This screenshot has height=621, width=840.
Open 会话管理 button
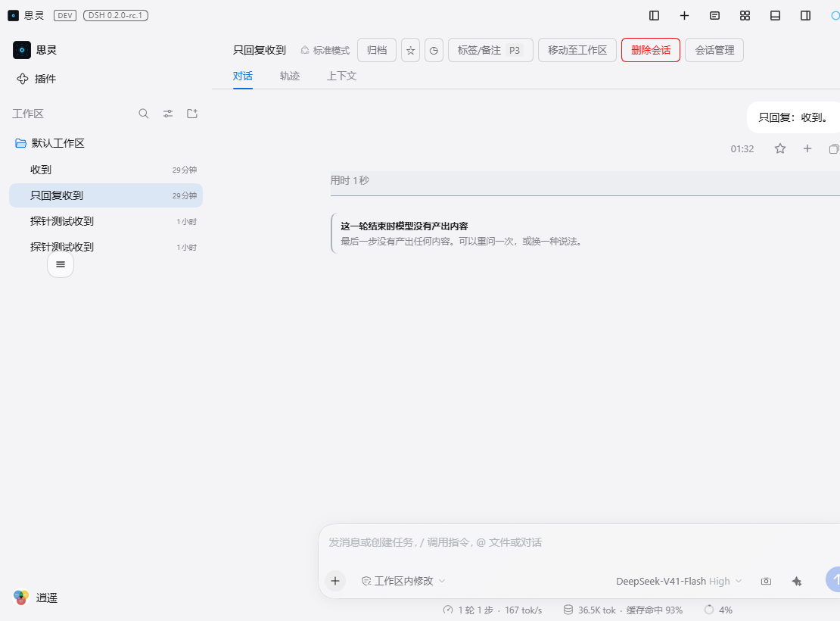pos(714,50)
